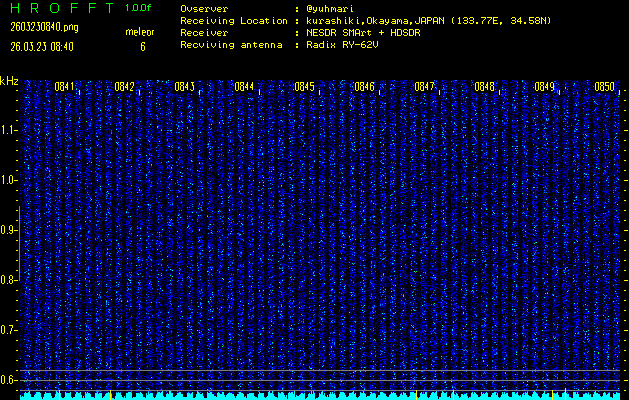
Task: Click the meteor count label
Action: 139,33
